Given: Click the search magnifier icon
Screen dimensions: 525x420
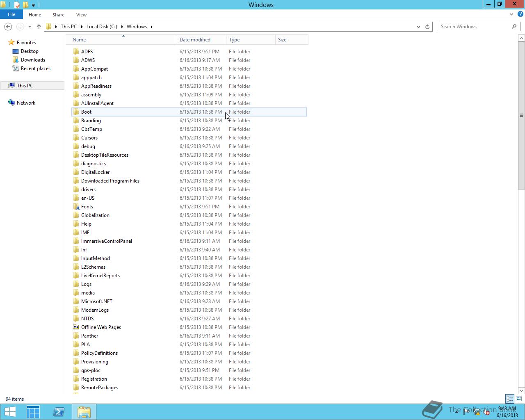Looking at the screenshot, I should click(514, 27).
